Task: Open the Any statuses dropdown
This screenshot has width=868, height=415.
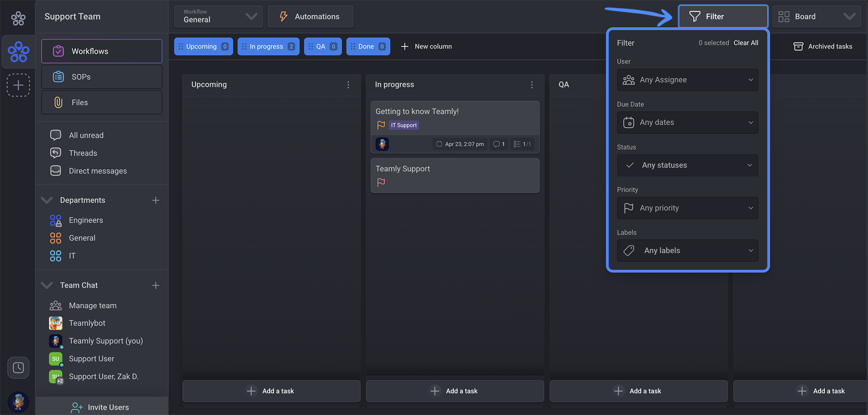Action: (688, 165)
